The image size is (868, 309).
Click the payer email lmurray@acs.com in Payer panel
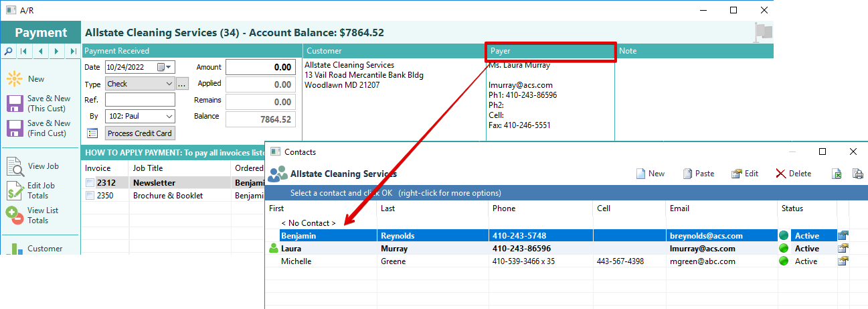click(x=521, y=85)
